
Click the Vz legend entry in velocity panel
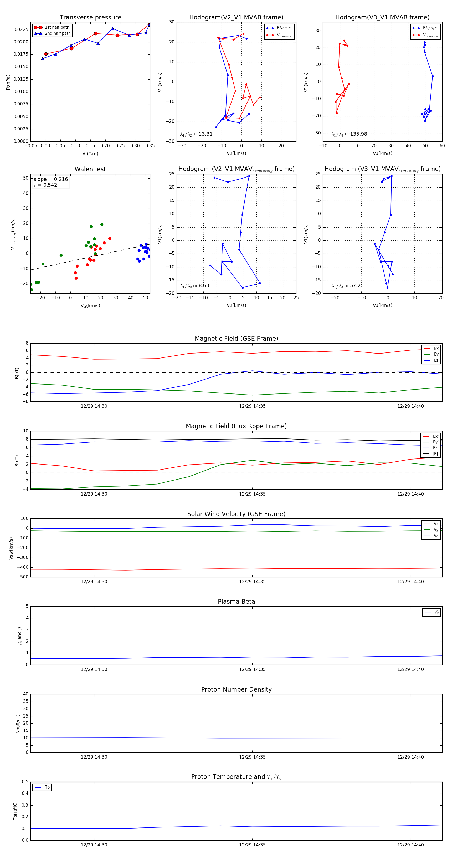[x=431, y=536]
